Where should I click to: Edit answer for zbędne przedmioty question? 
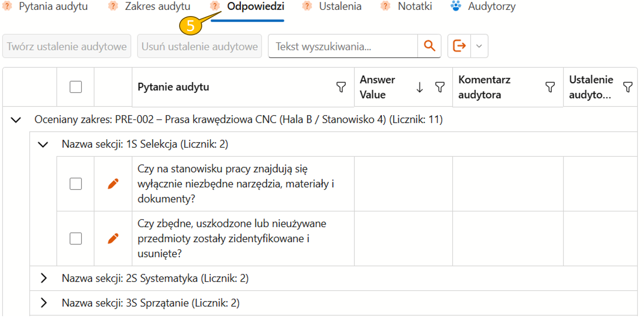(113, 238)
